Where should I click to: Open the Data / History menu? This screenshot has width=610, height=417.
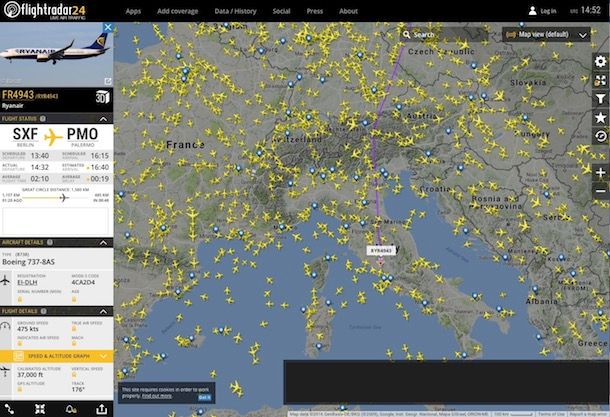tap(235, 11)
